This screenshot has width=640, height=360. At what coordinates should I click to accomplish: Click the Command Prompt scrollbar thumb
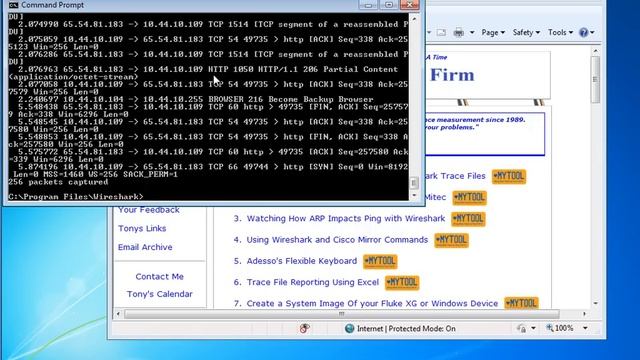[x=414, y=182]
